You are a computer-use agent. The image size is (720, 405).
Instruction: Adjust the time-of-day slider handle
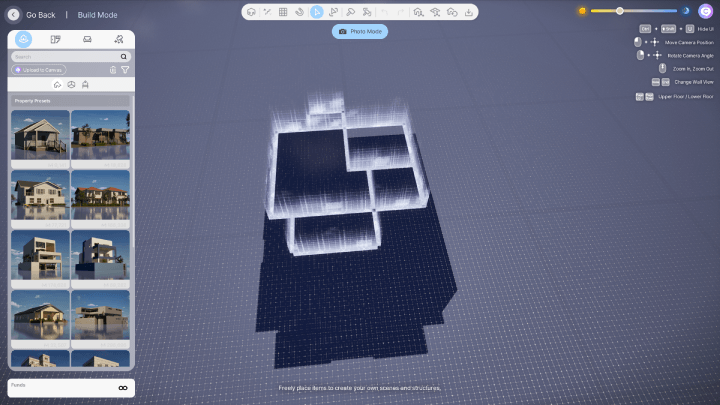pos(619,11)
